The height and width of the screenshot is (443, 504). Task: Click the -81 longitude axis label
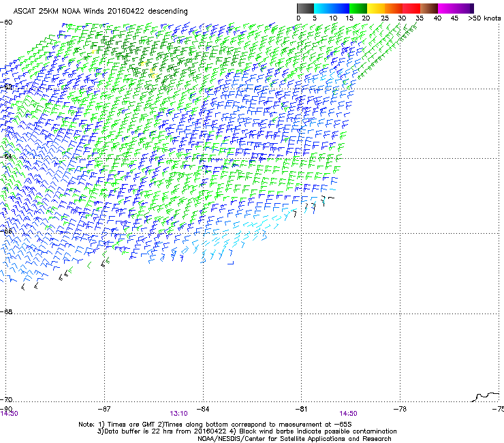pyautogui.click(x=301, y=409)
